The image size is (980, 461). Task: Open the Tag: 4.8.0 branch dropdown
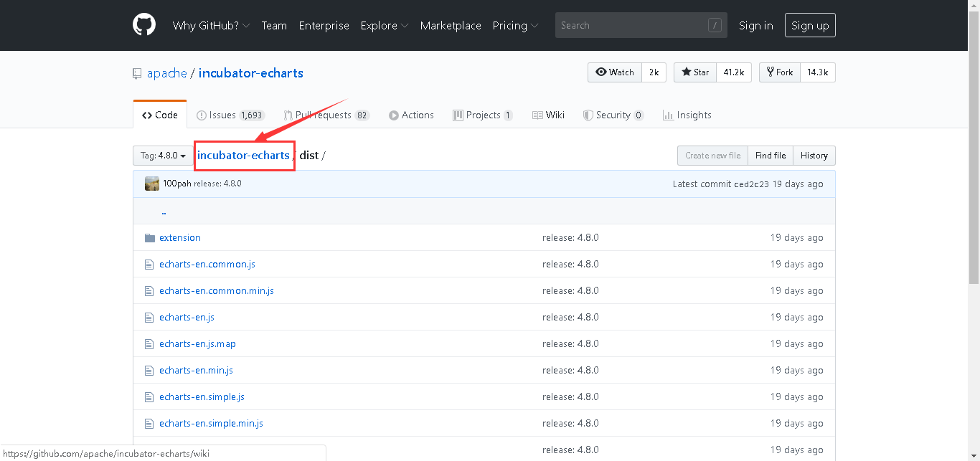click(163, 156)
